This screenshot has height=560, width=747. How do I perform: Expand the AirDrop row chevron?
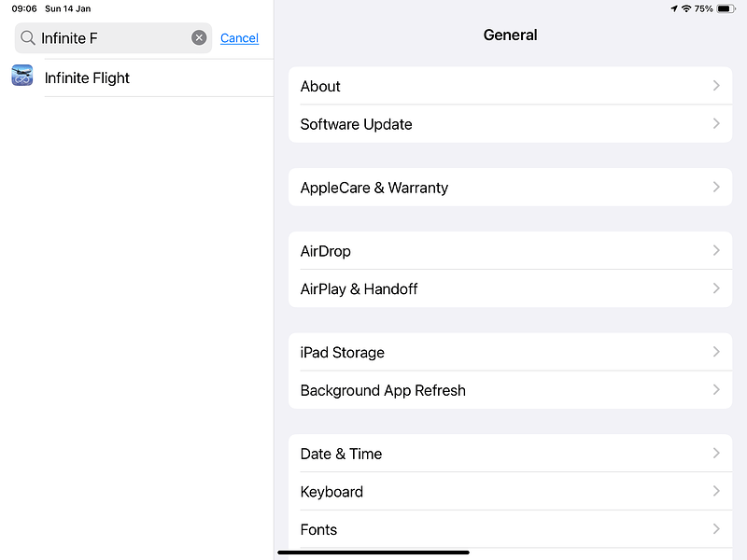[x=716, y=251]
